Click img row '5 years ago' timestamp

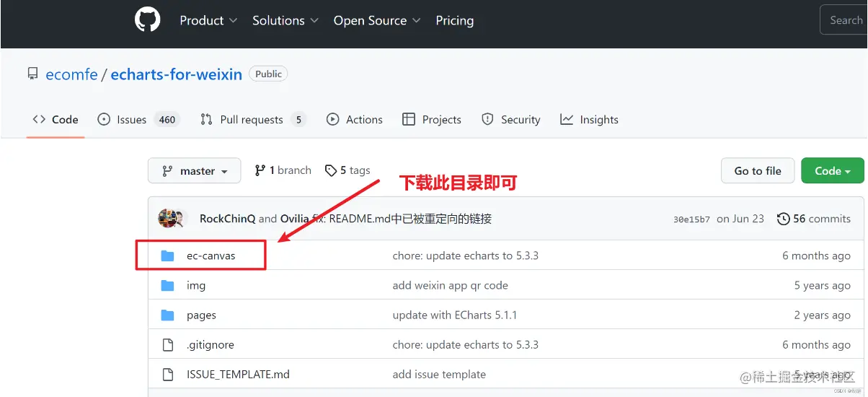[822, 285]
